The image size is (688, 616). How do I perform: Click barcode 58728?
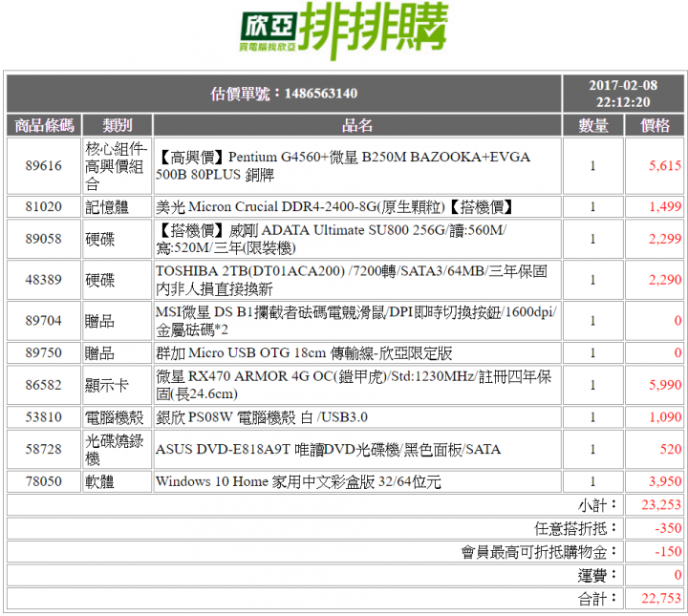pos(43,449)
